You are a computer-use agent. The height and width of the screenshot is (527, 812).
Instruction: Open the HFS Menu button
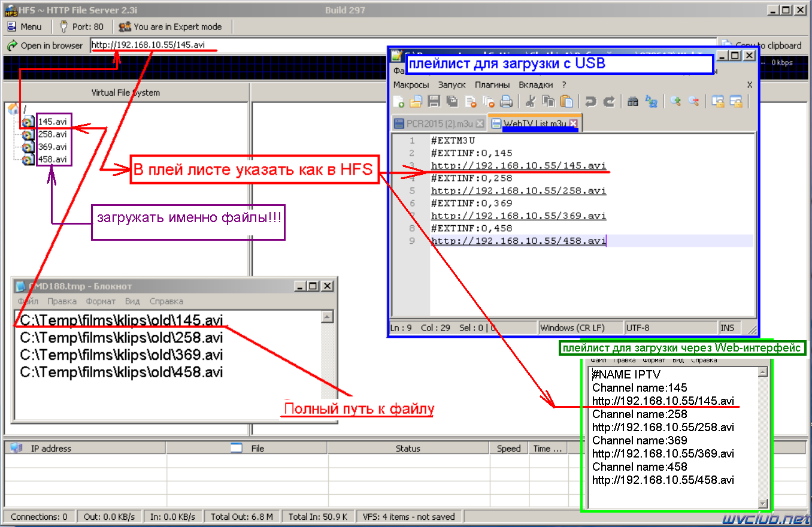pos(25,26)
